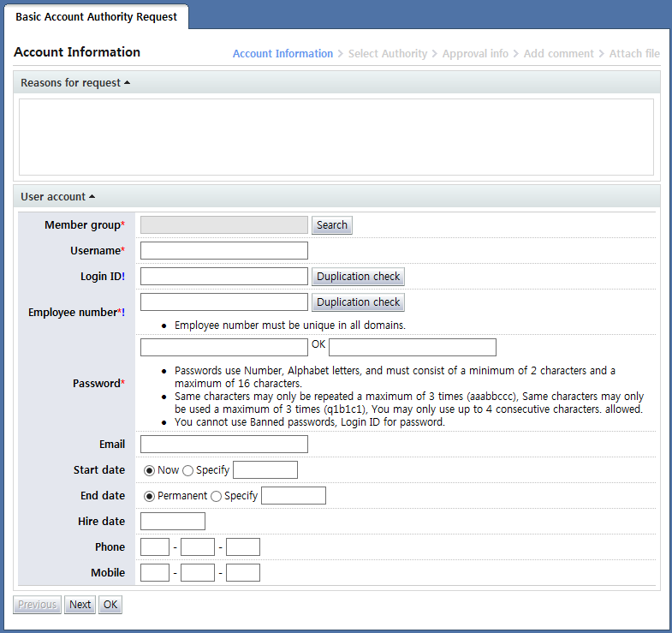Select Permanent for the End date
The width and height of the screenshot is (672, 633).
[x=149, y=496]
